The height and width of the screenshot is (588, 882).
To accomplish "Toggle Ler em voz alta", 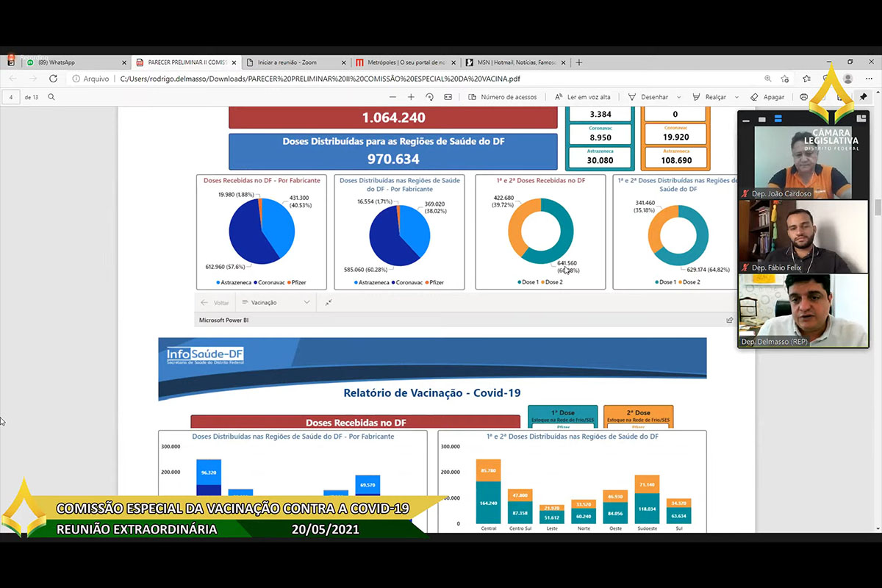I will click(x=583, y=97).
